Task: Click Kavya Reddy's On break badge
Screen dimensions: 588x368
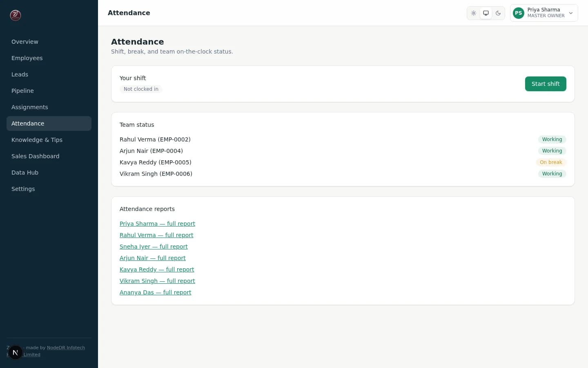Action: [551, 162]
